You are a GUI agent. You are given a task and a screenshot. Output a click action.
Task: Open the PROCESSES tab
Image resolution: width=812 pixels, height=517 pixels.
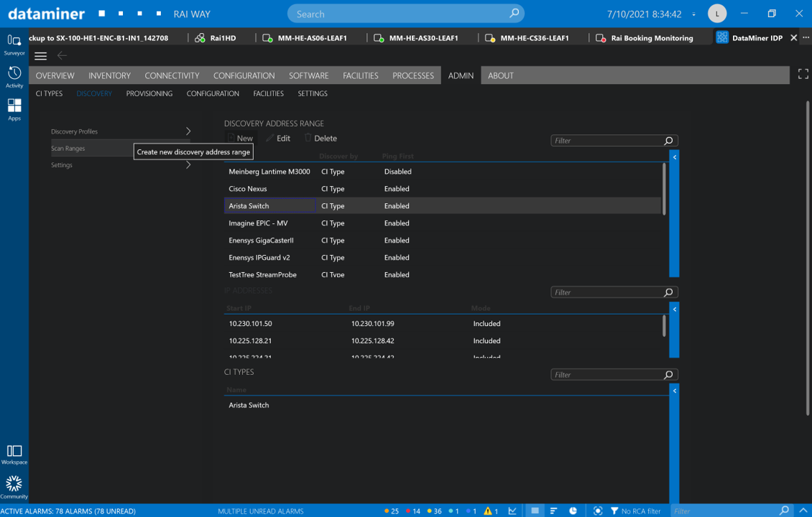point(413,75)
